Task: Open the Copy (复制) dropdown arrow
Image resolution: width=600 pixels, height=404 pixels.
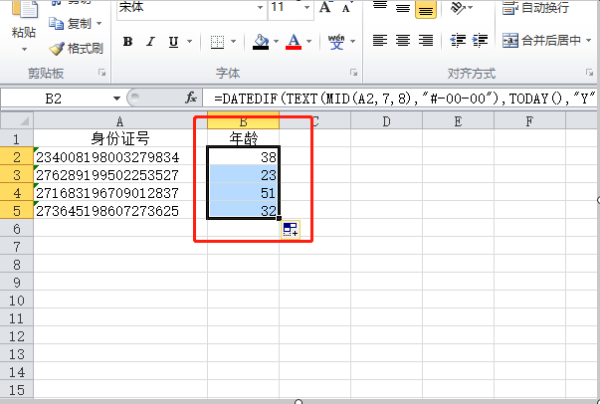Action: pyautogui.click(x=99, y=24)
